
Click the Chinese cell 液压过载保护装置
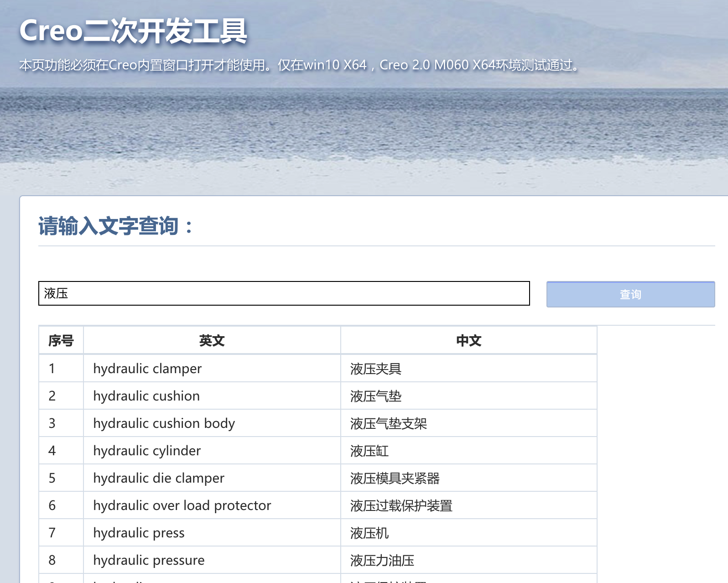[x=469, y=505]
